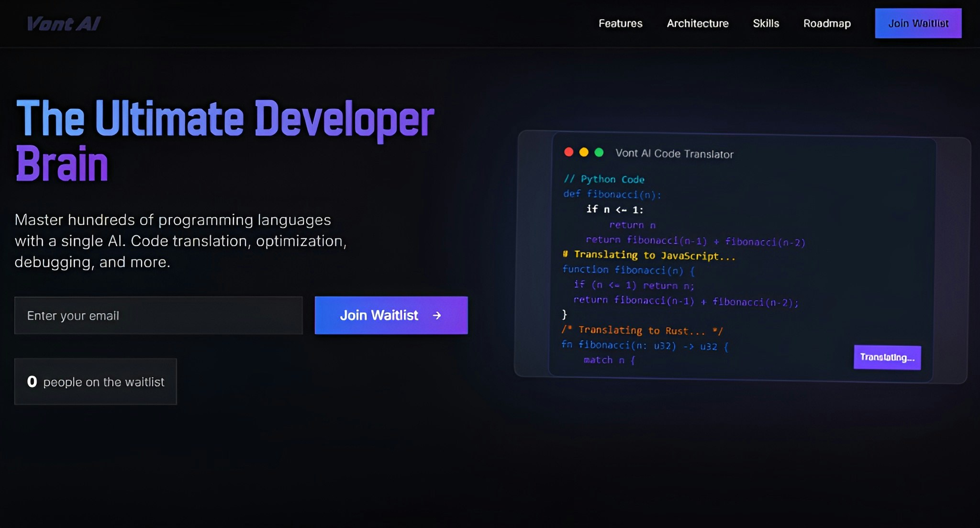Open the Architecture nav link
980x528 pixels.
[x=697, y=23]
